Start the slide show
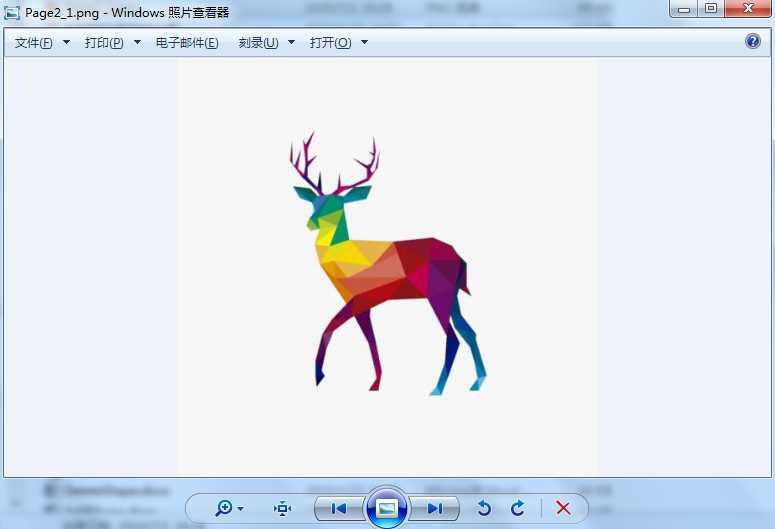This screenshot has width=775, height=529. pos(387,508)
